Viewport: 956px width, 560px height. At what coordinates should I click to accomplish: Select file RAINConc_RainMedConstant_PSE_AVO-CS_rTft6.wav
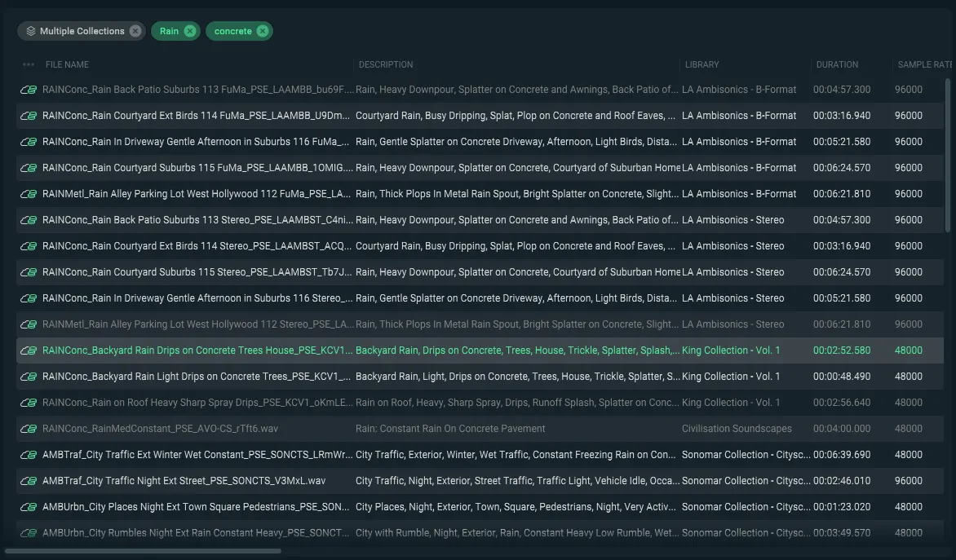coord(161,429)
